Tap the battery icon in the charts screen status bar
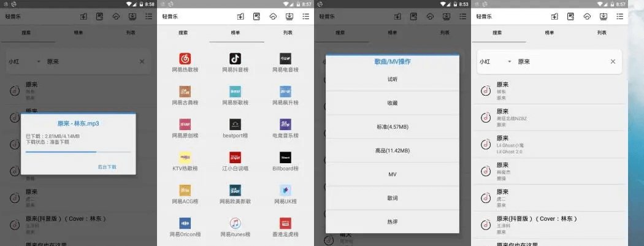 (298, 4)
